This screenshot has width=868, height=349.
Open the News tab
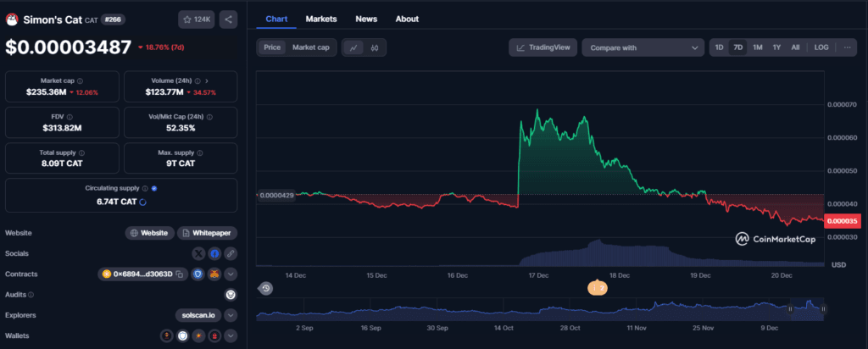click(366, 19)
